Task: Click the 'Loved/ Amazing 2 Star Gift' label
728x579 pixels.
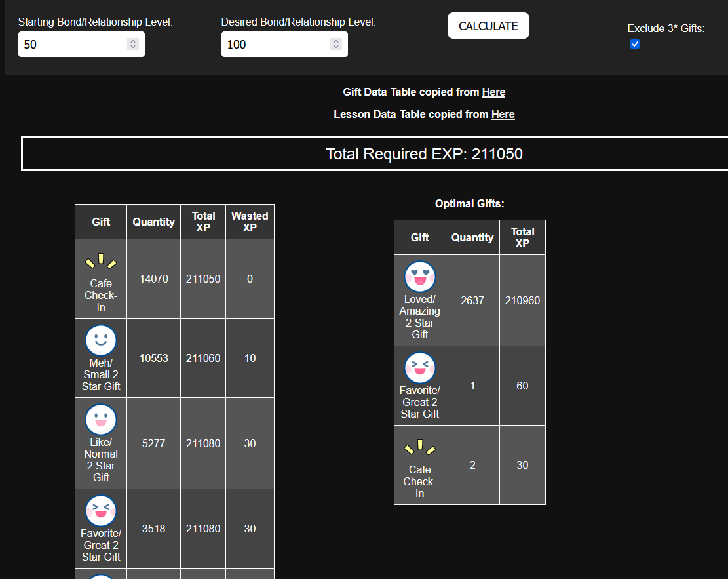Action: [420, 317]
